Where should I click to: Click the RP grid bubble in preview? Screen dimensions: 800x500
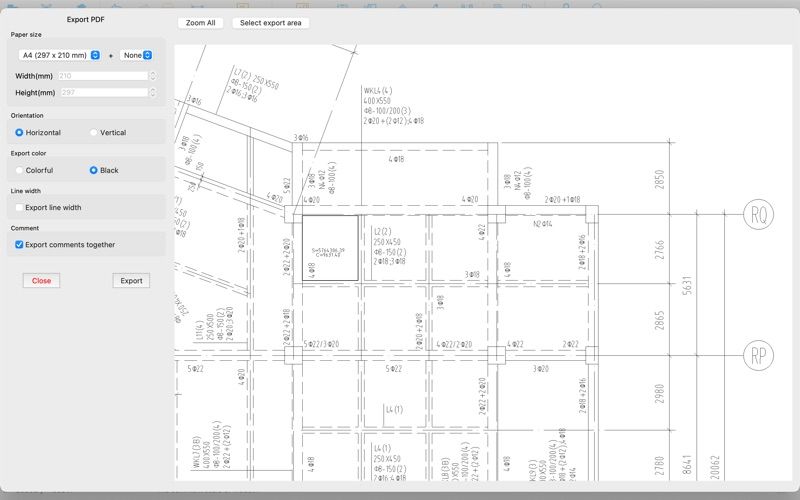click(x=758, y=355)
